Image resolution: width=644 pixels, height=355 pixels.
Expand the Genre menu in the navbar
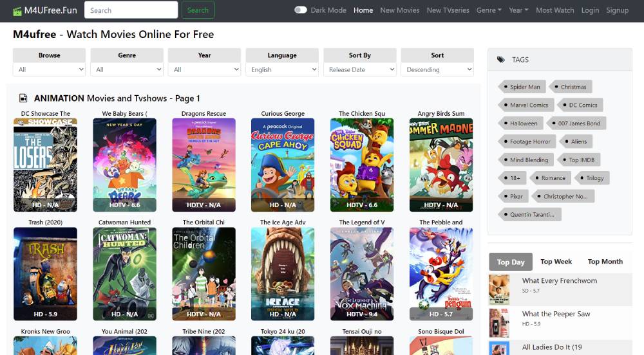pyautogui.click(x=489, y=10)
